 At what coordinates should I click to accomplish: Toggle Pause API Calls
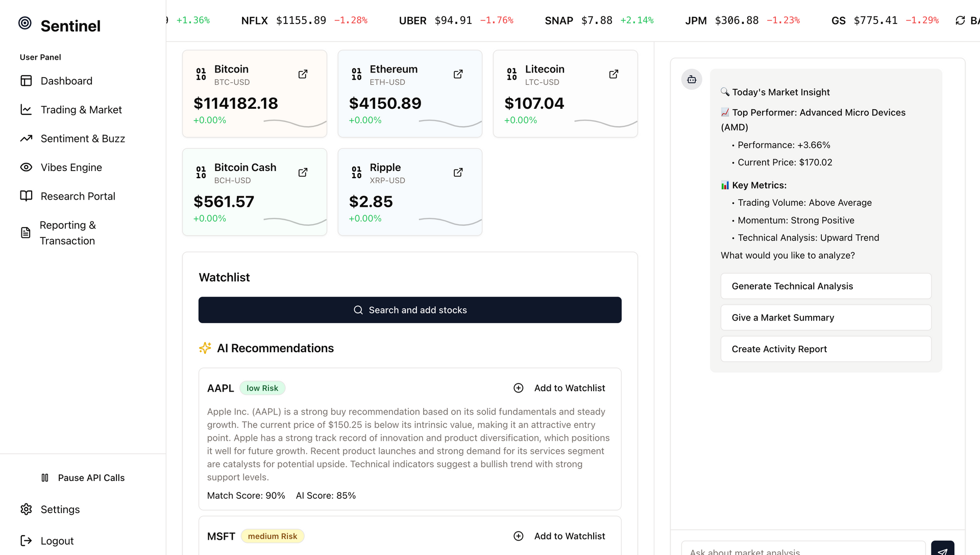click(x=83, y=478)
